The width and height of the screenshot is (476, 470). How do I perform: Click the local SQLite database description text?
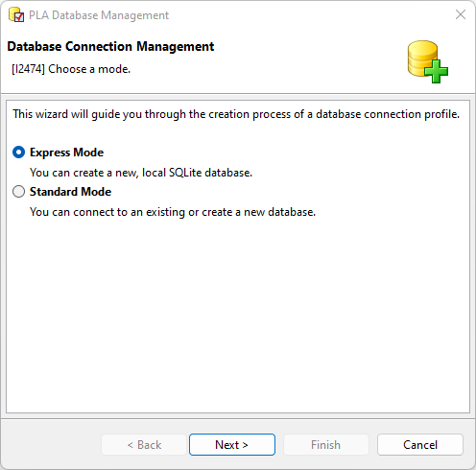tap(141, 173)
